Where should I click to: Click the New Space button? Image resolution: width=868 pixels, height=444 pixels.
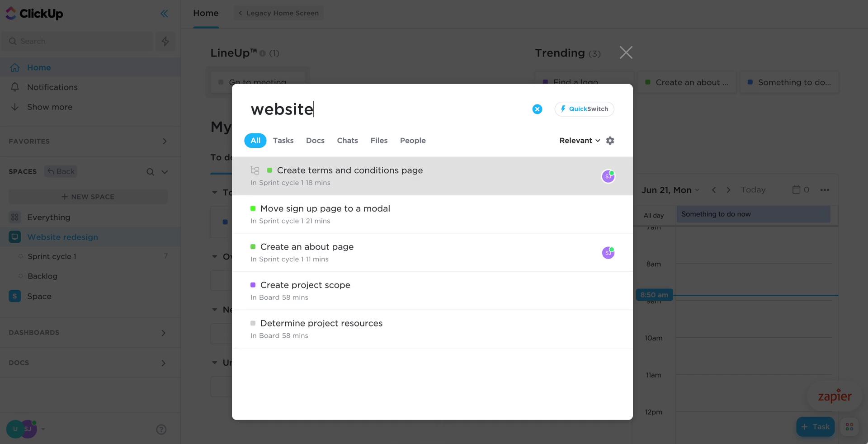[x=88, y=197]
